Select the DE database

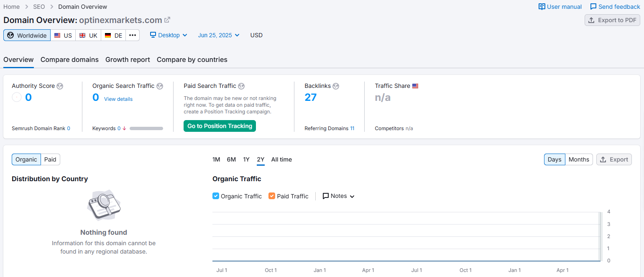click(x=113, y=35)
